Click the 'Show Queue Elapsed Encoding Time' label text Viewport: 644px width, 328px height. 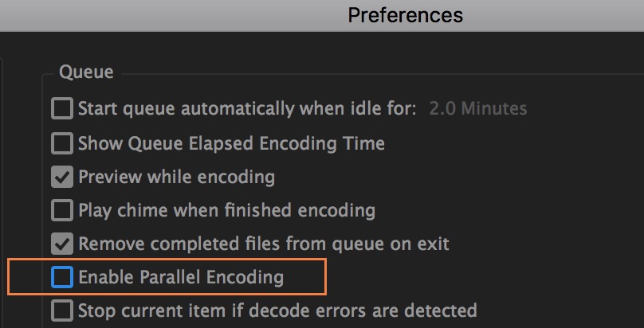(231, 143)
